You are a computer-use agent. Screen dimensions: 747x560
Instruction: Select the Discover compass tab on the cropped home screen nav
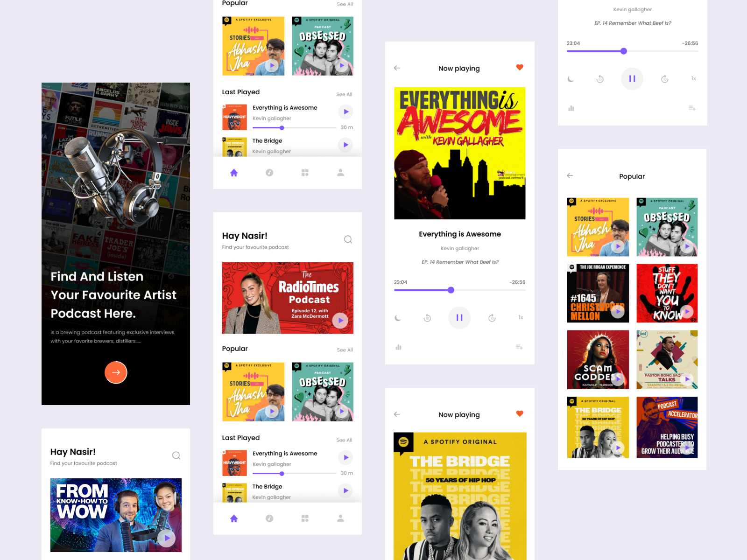pos(269,173)
